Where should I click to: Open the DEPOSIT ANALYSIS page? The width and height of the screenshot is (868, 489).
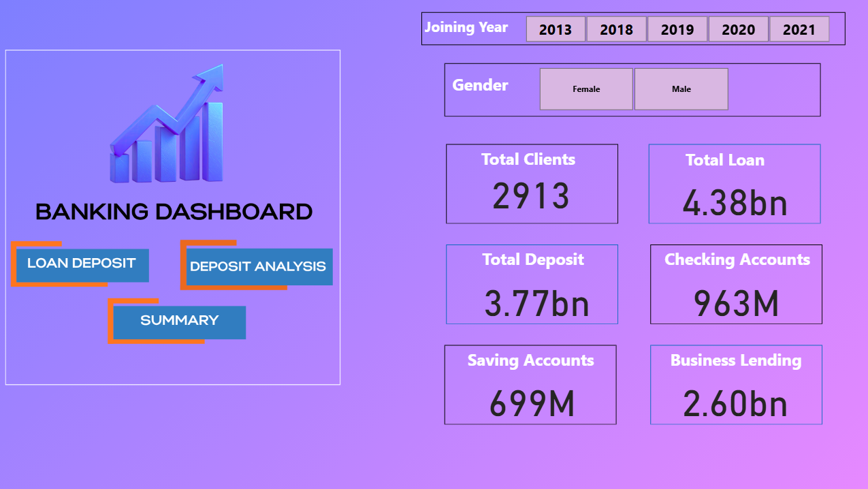click(x=259, y=266)
